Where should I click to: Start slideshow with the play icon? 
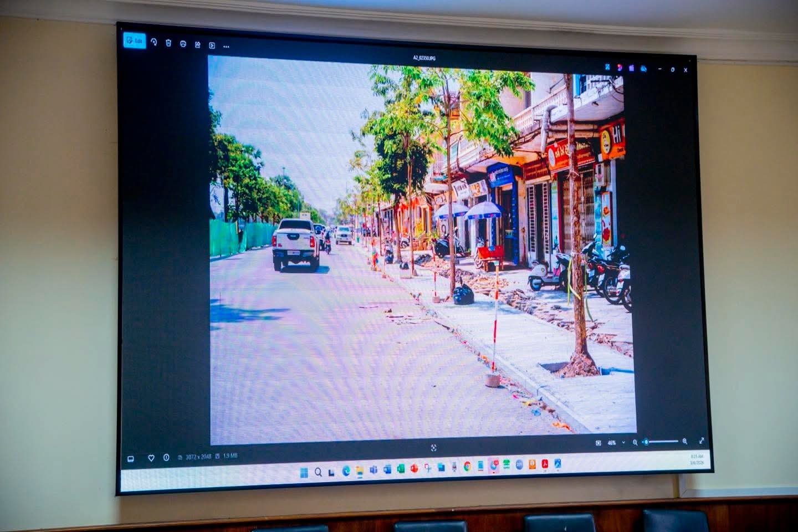pyautogui.click(x=212, y=45)
